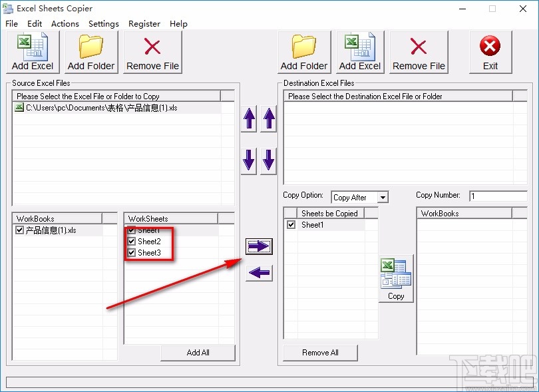
Task: Click the Remove All button
Action: coord(320,353)
